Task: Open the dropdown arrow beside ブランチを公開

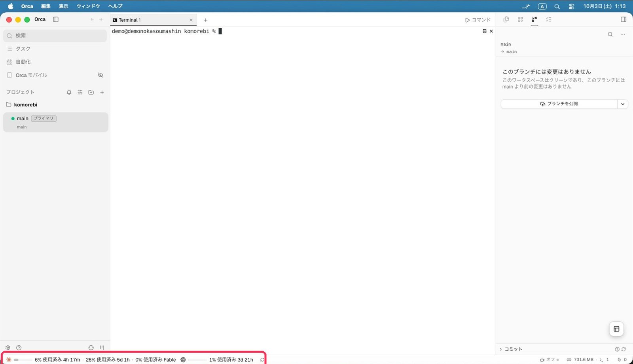Action: [623, 104]
